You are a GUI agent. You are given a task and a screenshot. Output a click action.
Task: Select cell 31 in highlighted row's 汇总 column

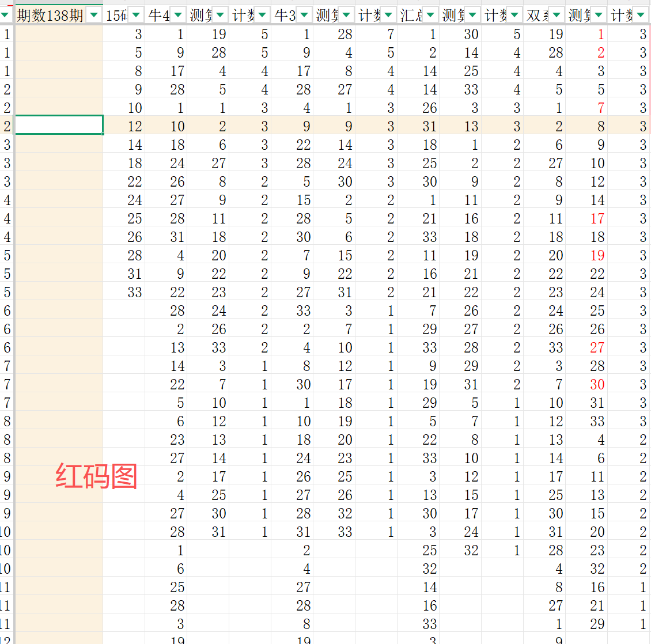[x=418, y=126]
